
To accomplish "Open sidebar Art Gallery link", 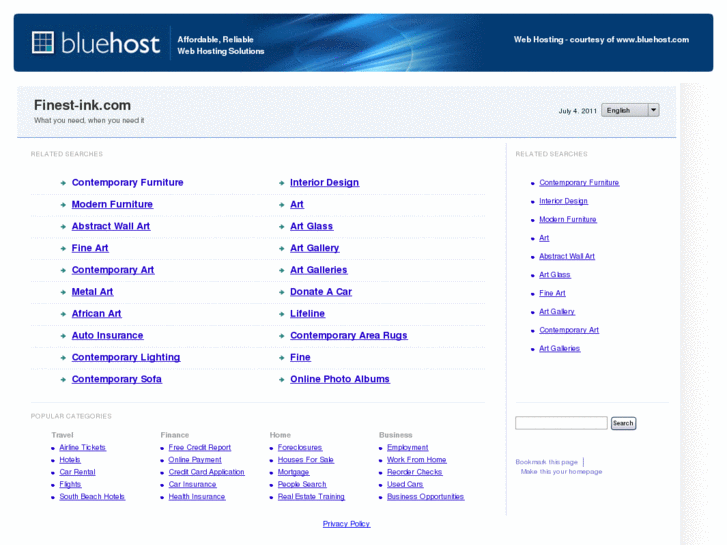I will (557, 312).
